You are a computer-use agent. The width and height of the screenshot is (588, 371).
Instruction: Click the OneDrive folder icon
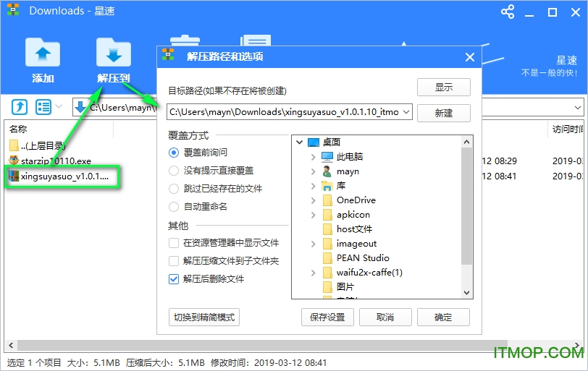tap(327, 200)
